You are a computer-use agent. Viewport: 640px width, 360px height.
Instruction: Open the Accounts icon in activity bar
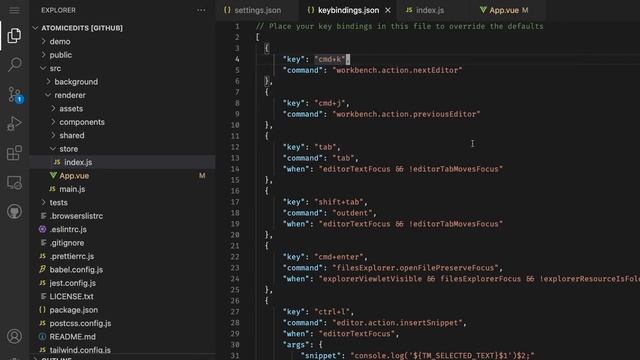14,336
